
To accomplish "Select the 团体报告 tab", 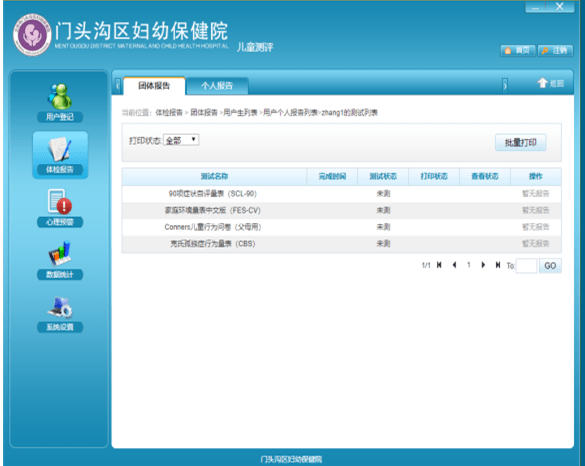I will click(154, 86).
